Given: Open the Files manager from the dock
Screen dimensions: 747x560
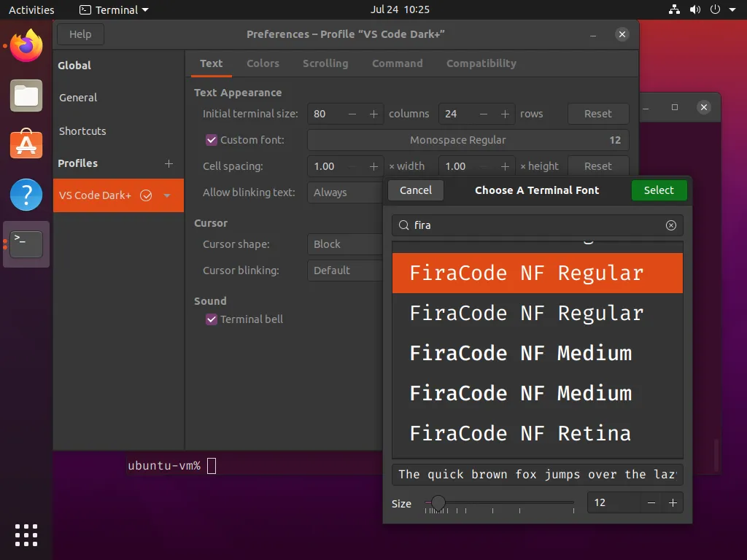Looking at the screenshot, I should tap(26, 96).
